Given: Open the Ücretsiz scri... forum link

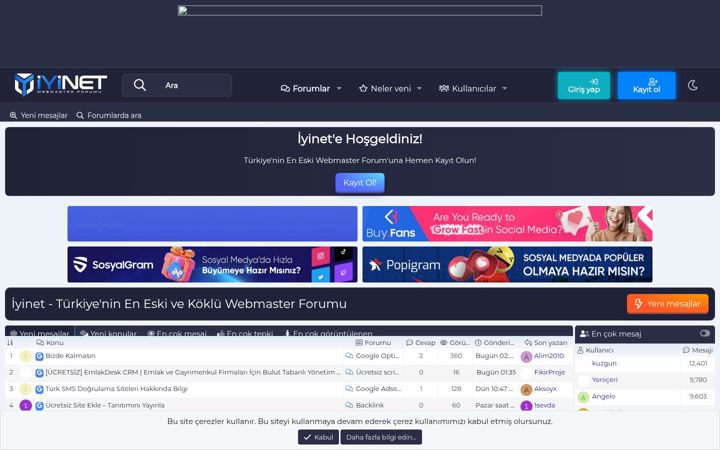Looking at the screenshot, I should tap(377, 372).
